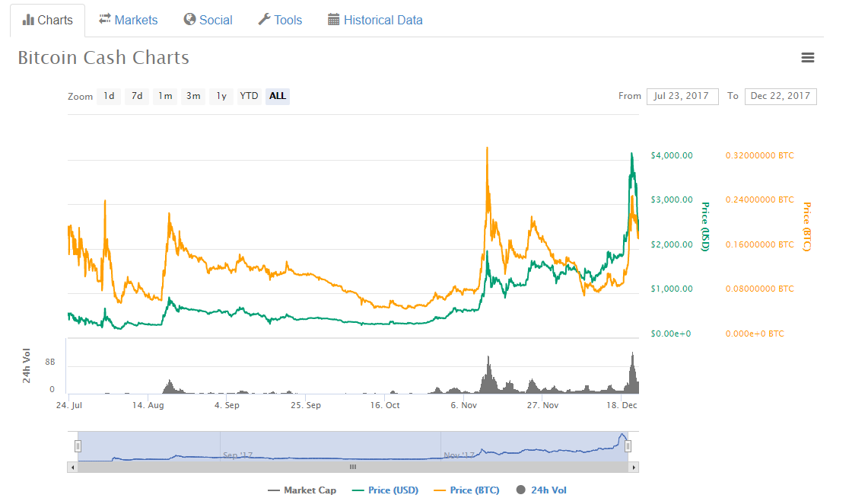Click the right navigator scrollbar arrow
The image size is (868, 498).
pyautogui.click(x=633, y=467)
